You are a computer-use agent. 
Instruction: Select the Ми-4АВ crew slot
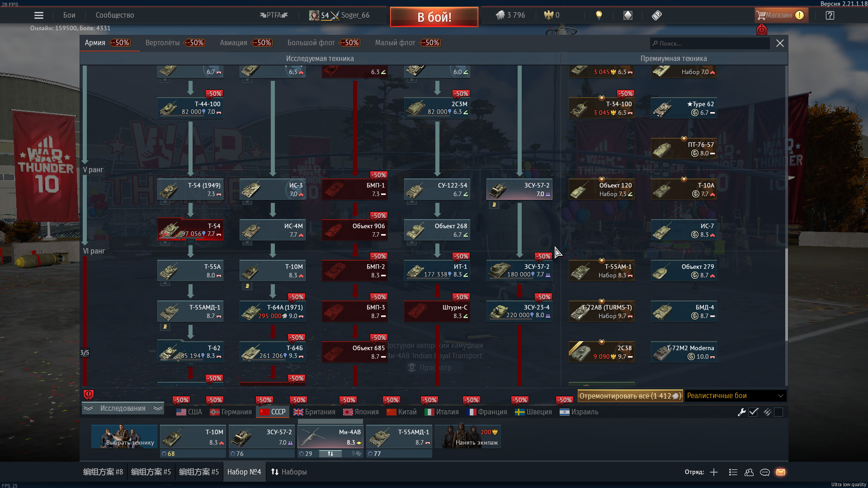tap(330, 436)
